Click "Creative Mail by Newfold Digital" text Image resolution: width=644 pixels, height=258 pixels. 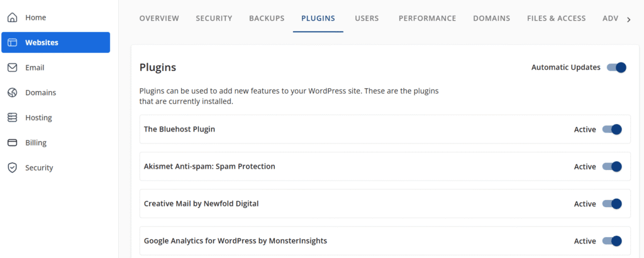(x=201, y=203)
